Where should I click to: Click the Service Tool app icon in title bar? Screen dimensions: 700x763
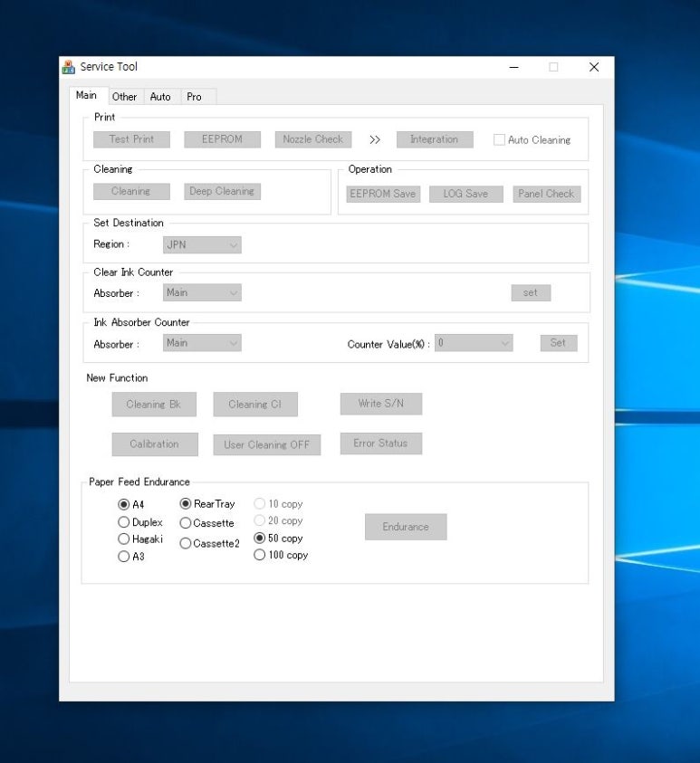tap(69, 67)
